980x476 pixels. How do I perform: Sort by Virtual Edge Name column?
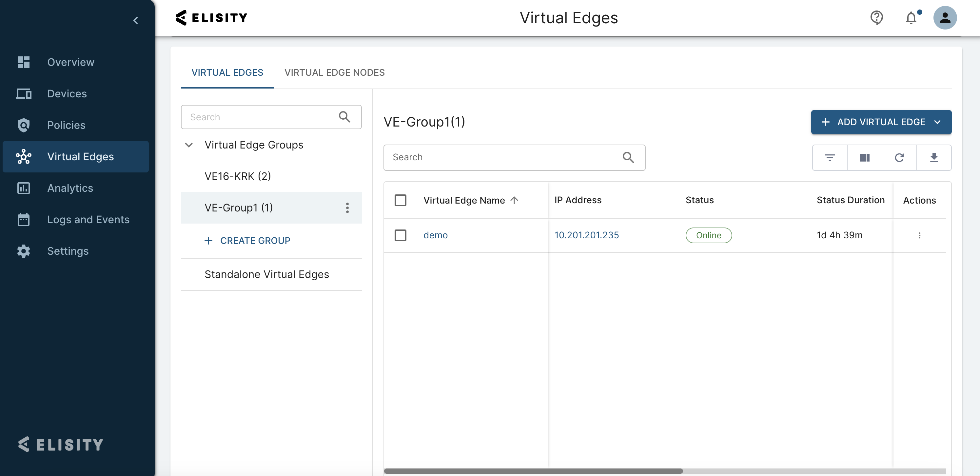pos(464,200)
